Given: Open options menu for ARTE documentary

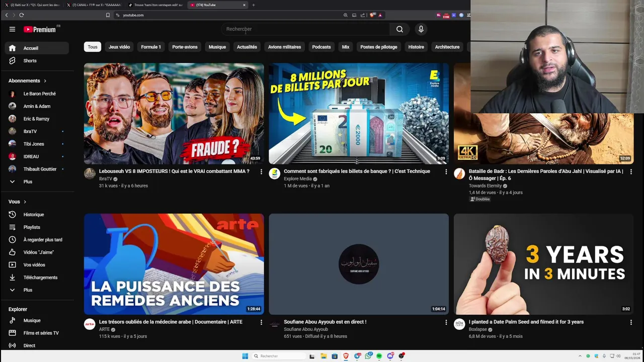Looking at the screenshot, I should pos(261,322).
